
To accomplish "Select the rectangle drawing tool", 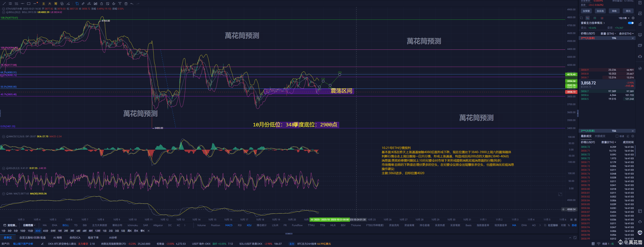I will (x=28, y=3).
